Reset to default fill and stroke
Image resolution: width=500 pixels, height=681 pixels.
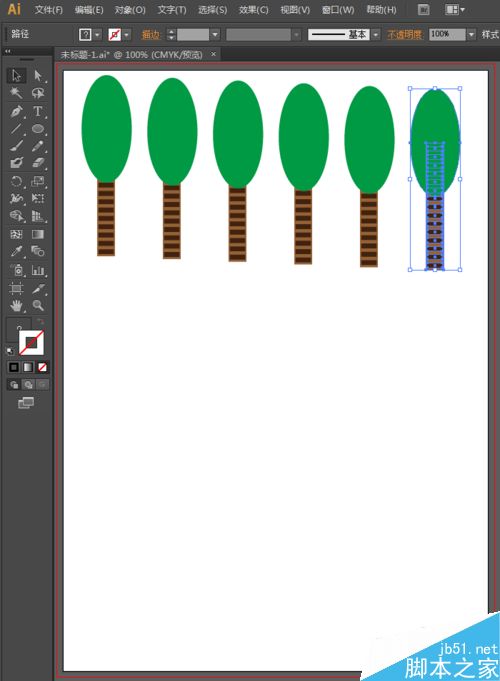(10, 351)
